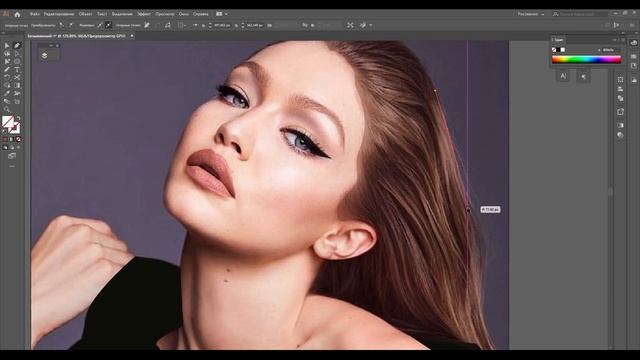
Task: Click the Adobe Stock search field
Action: (x=580, y=14)
